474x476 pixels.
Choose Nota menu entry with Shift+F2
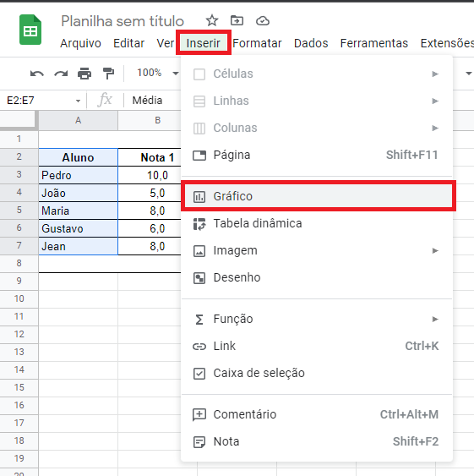(317, 441)
